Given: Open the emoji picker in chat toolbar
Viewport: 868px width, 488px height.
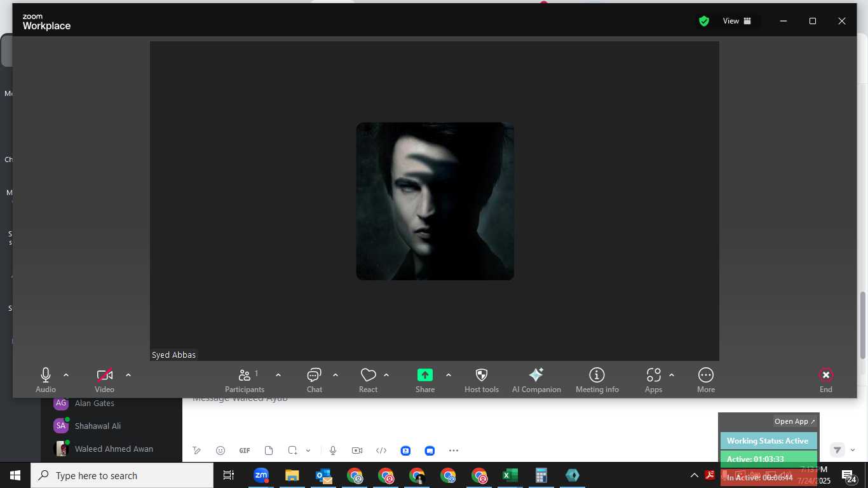Looking at the screenshot, I should click(x=220, y=451).
